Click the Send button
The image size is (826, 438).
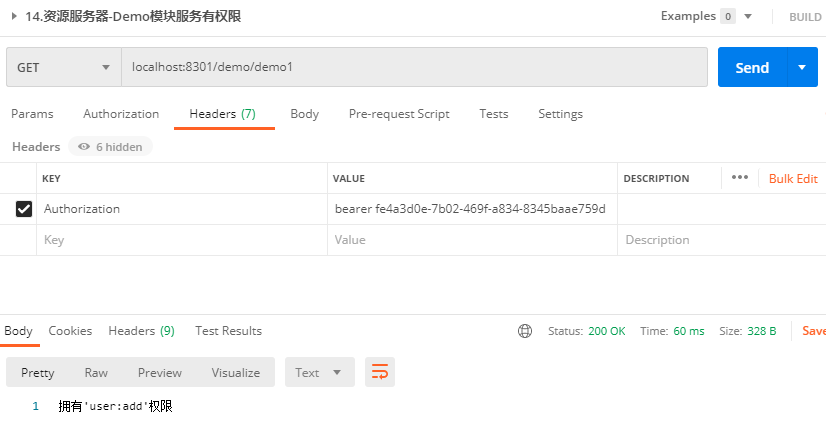point(752,67)
